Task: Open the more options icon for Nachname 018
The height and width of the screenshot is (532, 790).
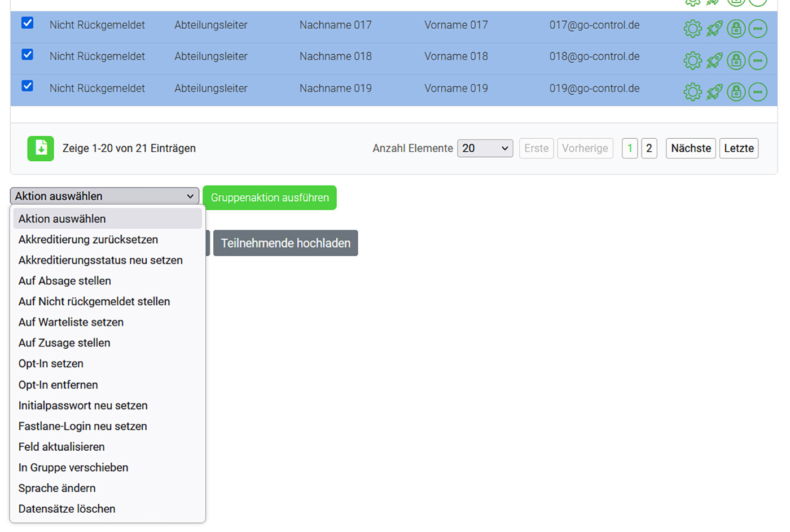Action: [758, 60]
